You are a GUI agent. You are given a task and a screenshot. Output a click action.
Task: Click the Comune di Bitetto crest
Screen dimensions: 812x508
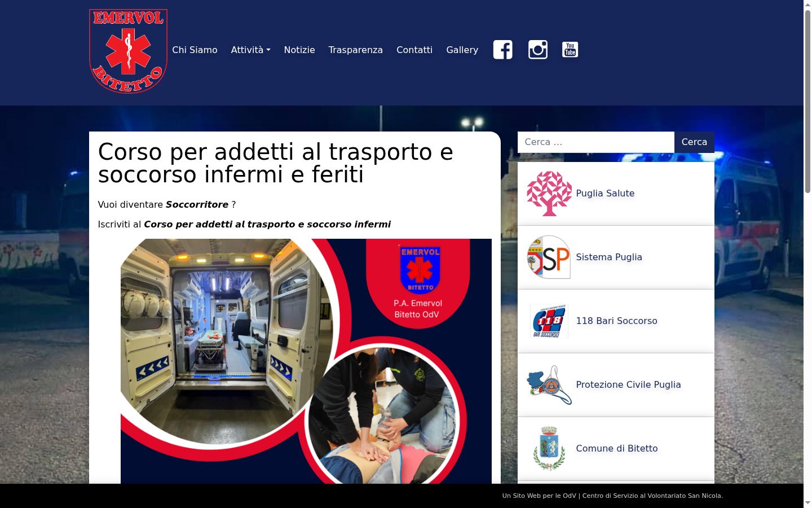549,449
